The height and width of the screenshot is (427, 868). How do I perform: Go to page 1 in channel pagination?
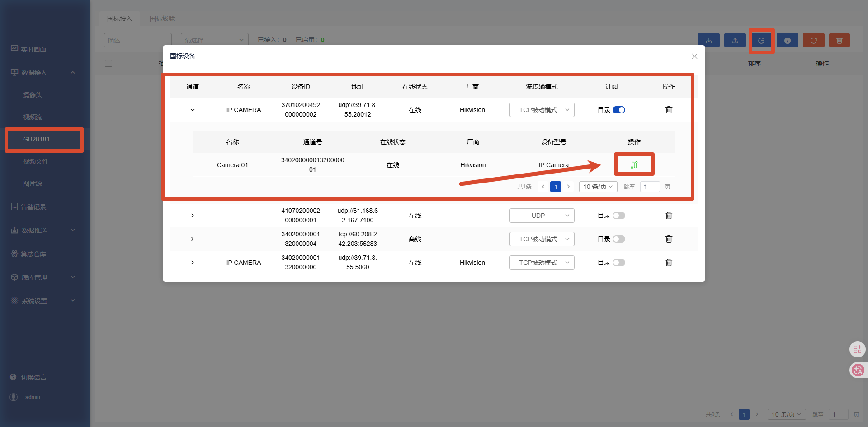(556, 187)
